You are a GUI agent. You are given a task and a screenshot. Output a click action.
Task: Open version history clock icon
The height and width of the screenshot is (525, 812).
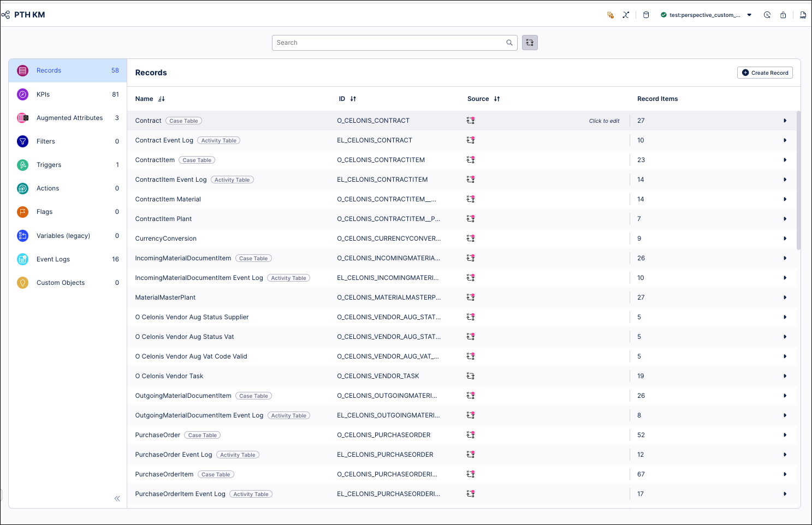click(x=767, y=15)
